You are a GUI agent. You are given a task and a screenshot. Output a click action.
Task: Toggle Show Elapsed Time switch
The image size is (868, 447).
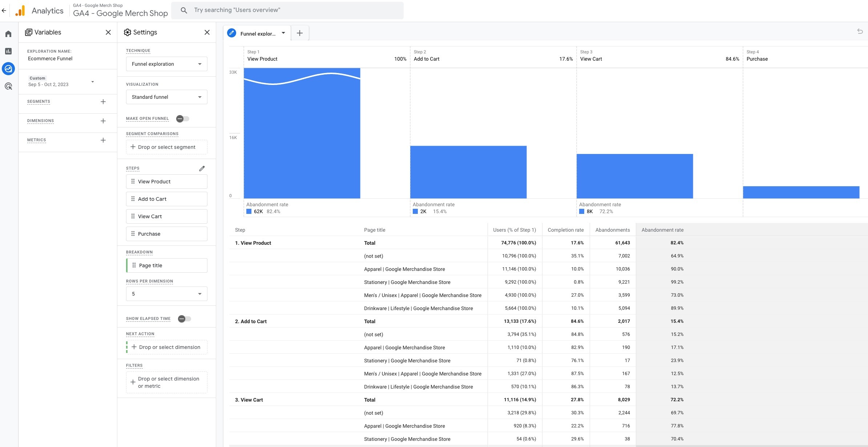[x=184, y=319]
